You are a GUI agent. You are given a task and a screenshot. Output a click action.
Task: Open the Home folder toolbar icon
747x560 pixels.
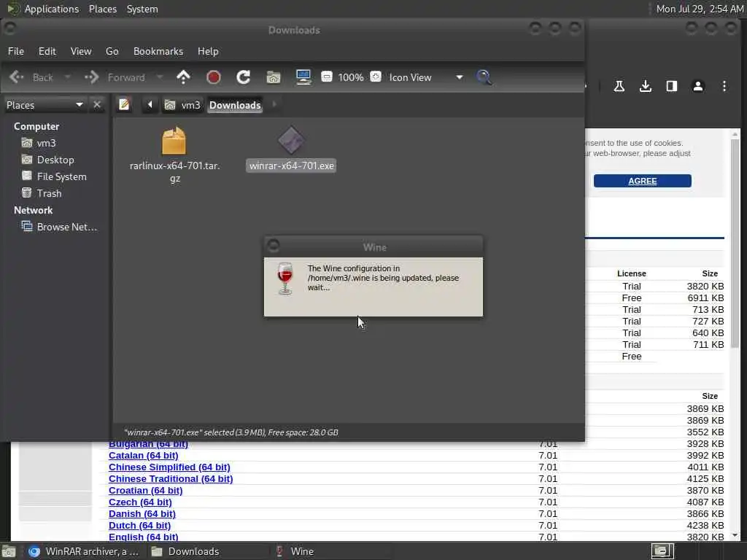(x=274, y=77)
